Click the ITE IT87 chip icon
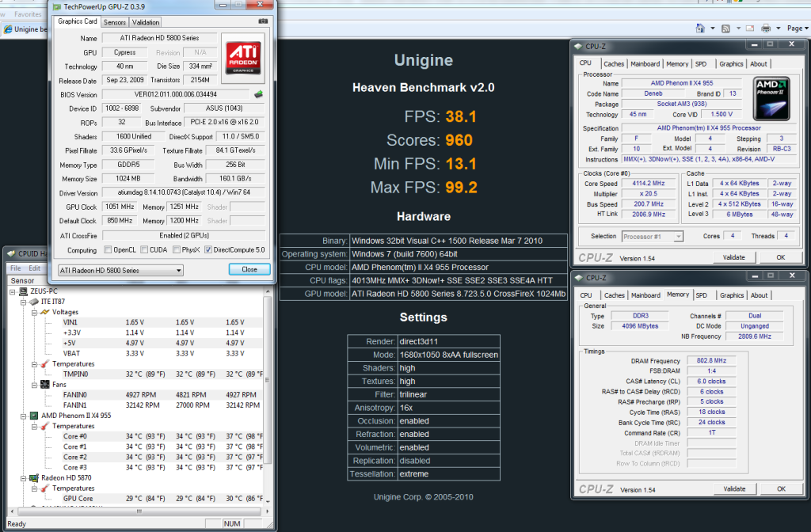This screenshot has width=811, height=532. 34,302
